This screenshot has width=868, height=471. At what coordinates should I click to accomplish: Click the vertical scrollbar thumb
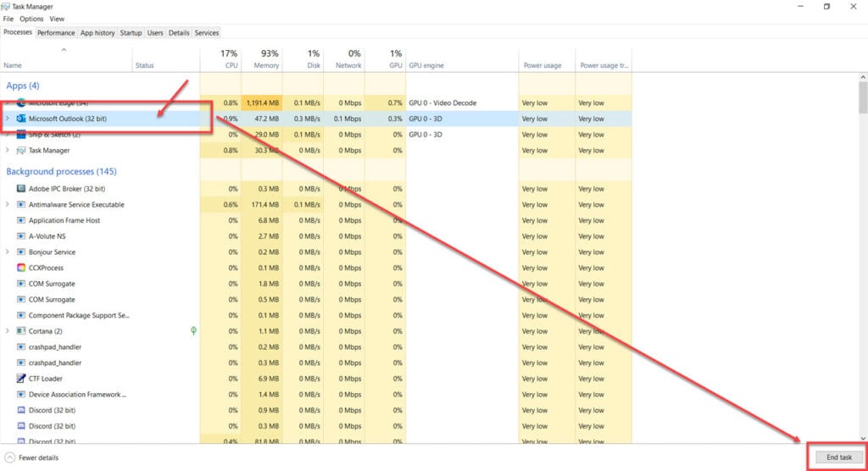click(863, 98)
